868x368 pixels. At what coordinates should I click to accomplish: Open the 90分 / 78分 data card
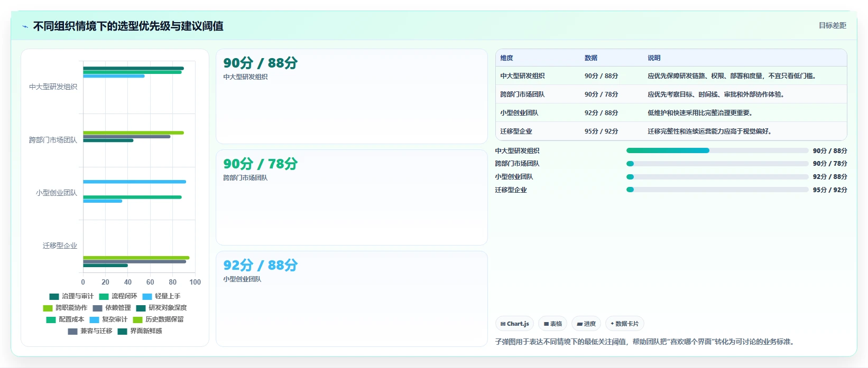click(x=352, y=197)
